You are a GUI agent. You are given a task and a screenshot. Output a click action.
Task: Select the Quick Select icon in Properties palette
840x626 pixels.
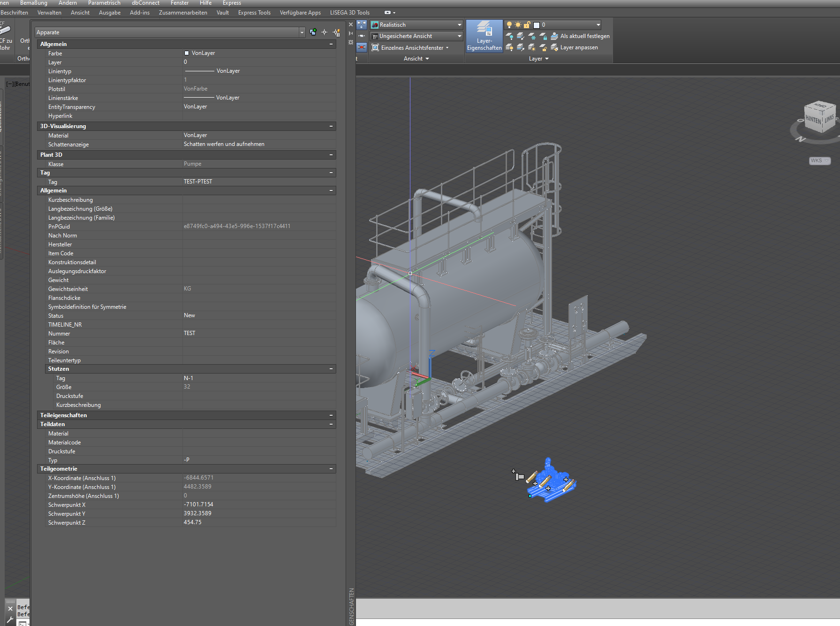coord(336,32)
